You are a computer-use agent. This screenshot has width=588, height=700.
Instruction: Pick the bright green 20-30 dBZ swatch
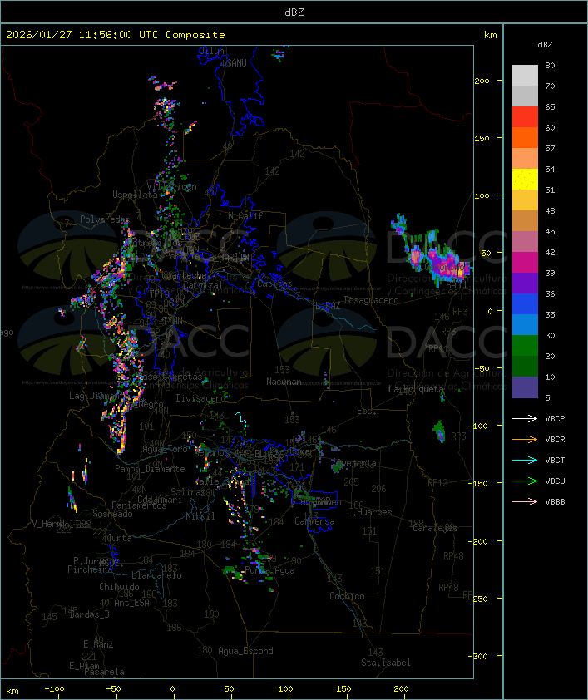[525, 346]
